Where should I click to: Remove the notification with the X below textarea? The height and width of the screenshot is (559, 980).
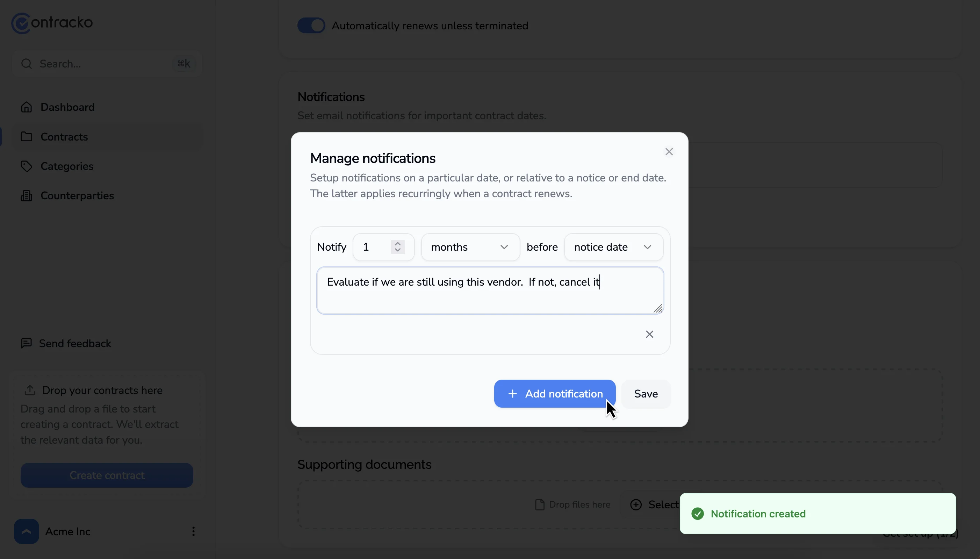649,334
